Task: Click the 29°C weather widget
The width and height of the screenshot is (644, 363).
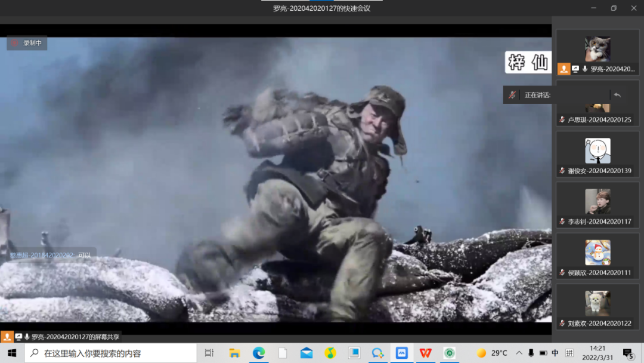Action: pyautogui.click(x=492, y=353)
